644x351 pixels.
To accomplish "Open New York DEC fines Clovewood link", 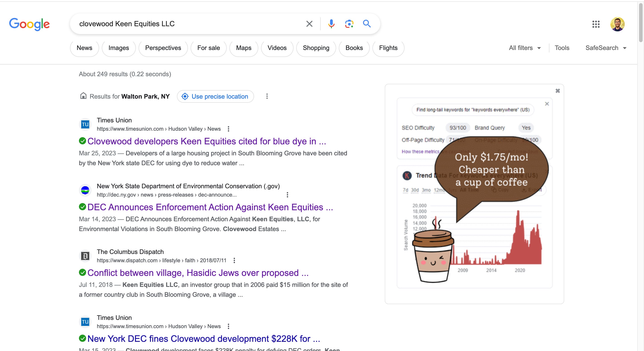I will [204, 339].
